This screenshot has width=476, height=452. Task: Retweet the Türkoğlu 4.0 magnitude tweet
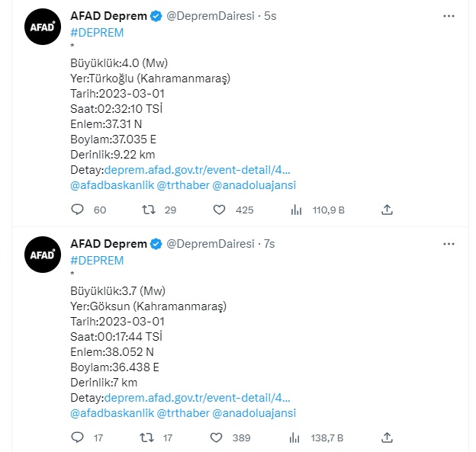pos(149,210)
